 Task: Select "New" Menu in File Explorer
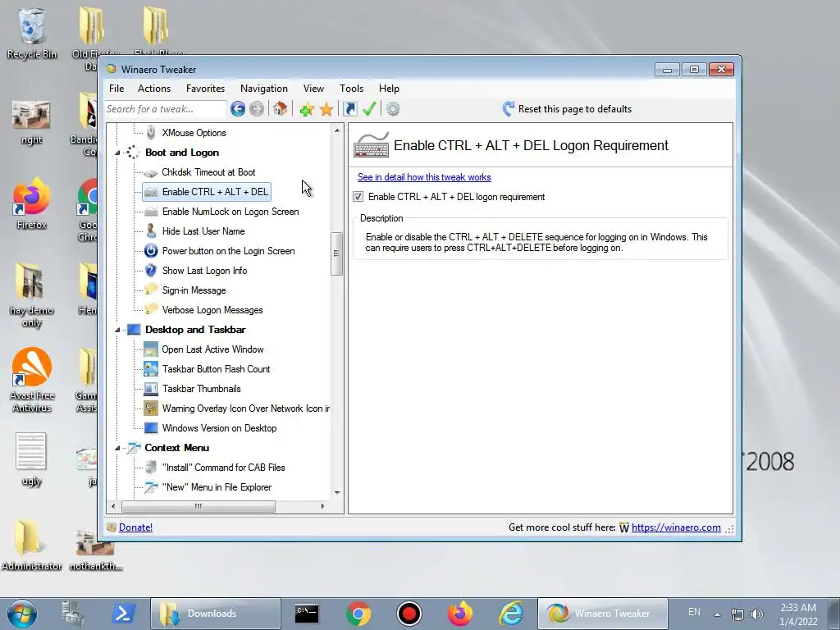pos(217,487)
